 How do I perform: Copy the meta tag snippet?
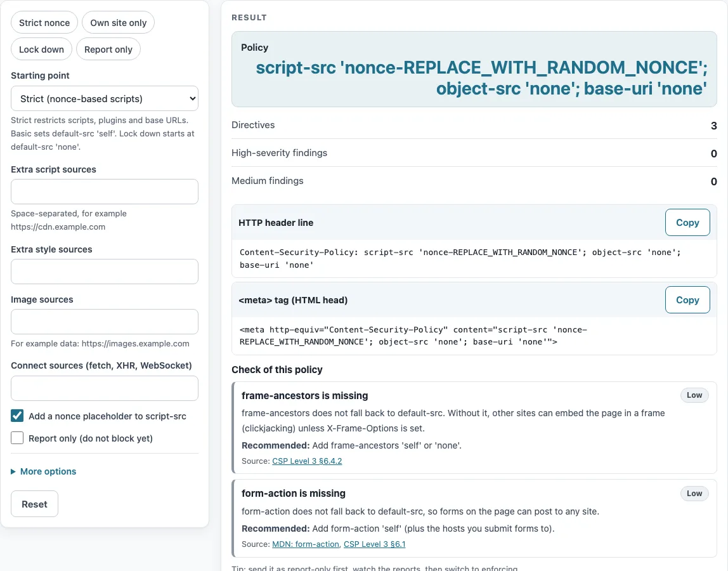[687, 300]
